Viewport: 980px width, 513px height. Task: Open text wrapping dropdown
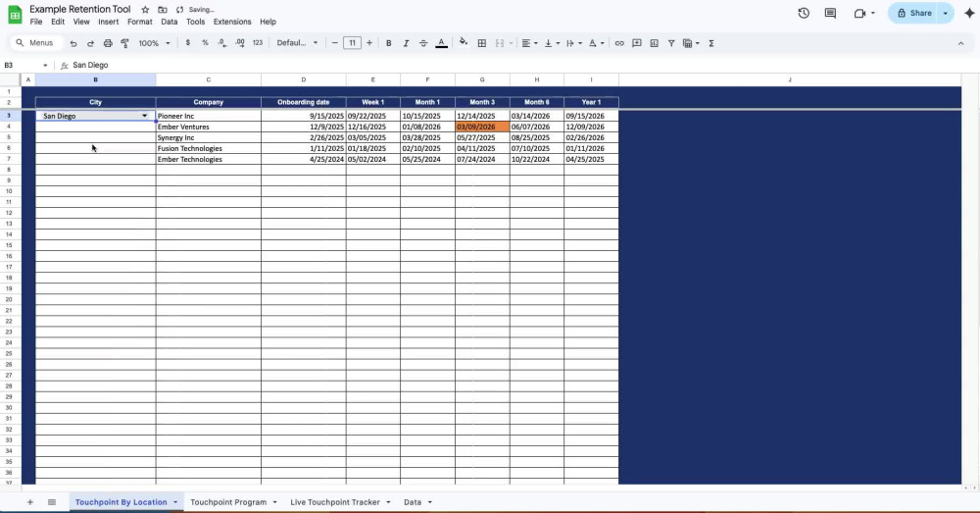point(573,43)
